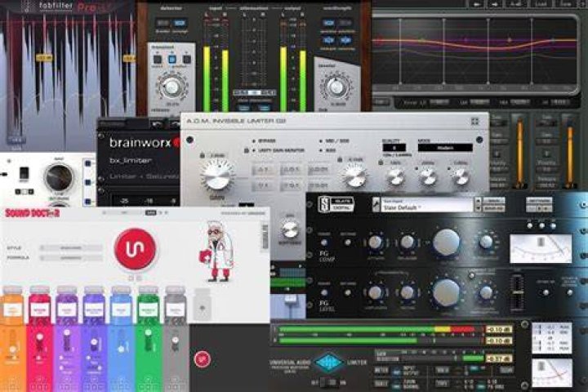
Task: Toggle the FG Level power button
Action: (324, 292)
